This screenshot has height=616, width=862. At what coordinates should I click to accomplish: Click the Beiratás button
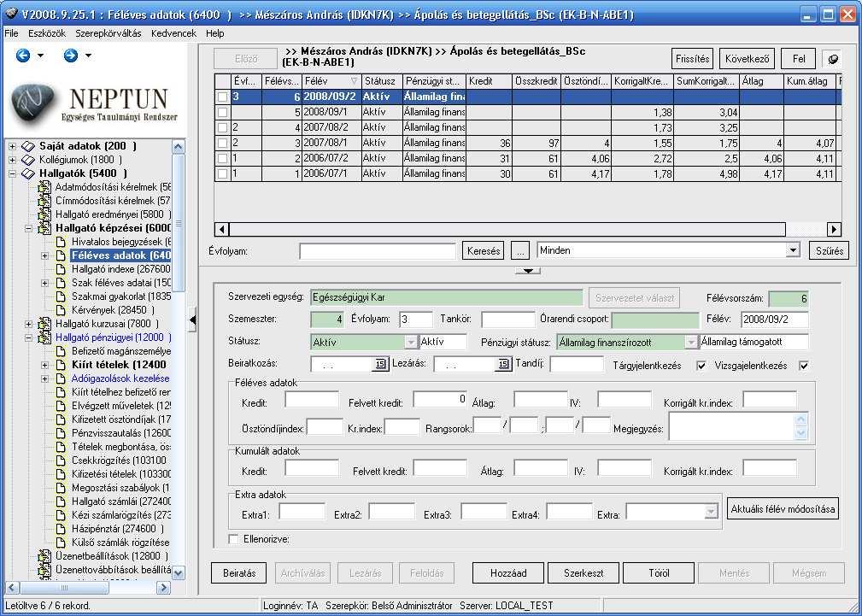(x=239, y=573)
